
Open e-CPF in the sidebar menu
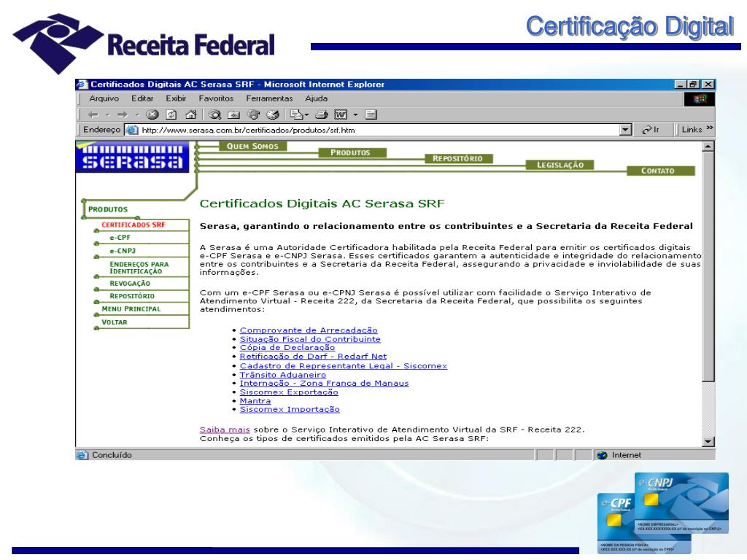(120, 238)
